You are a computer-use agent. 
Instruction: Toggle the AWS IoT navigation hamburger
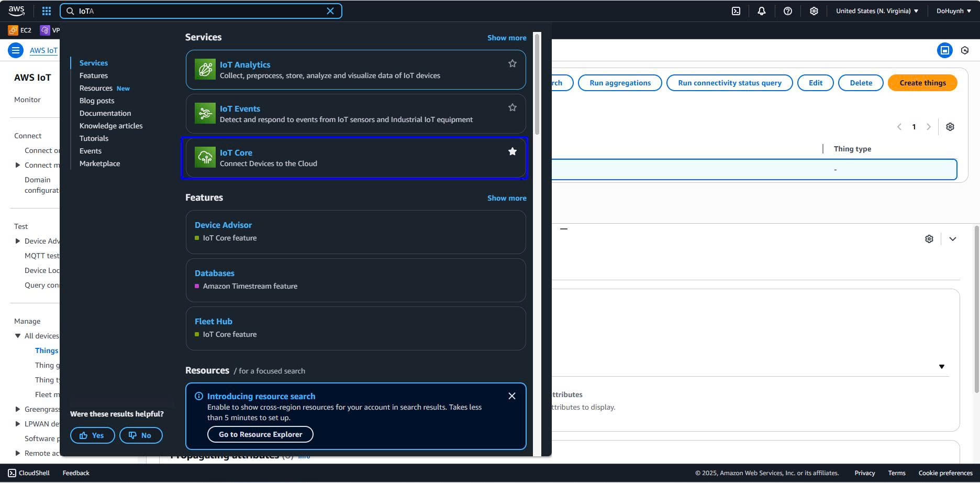[x=16, y=50]
